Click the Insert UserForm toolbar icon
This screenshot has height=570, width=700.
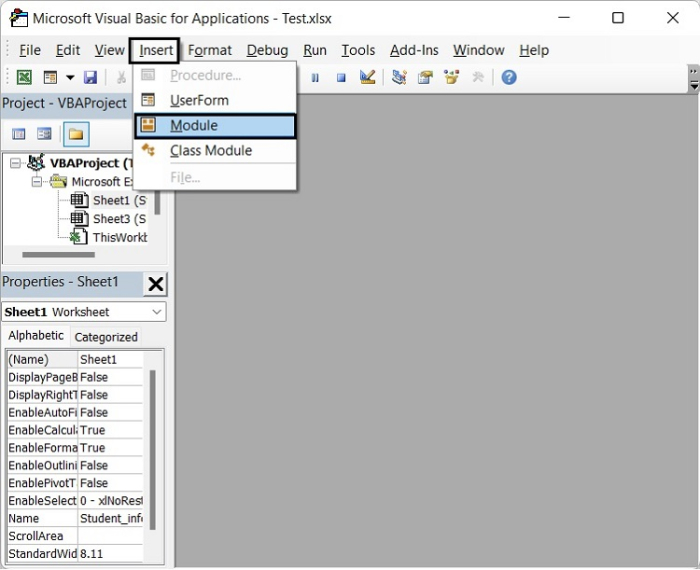tap(50, 77)
